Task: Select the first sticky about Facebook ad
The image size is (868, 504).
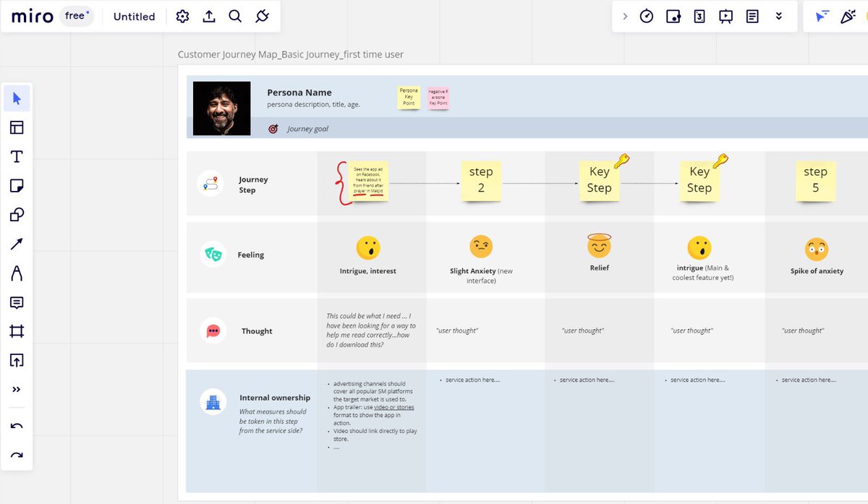Action: [369, 181]
